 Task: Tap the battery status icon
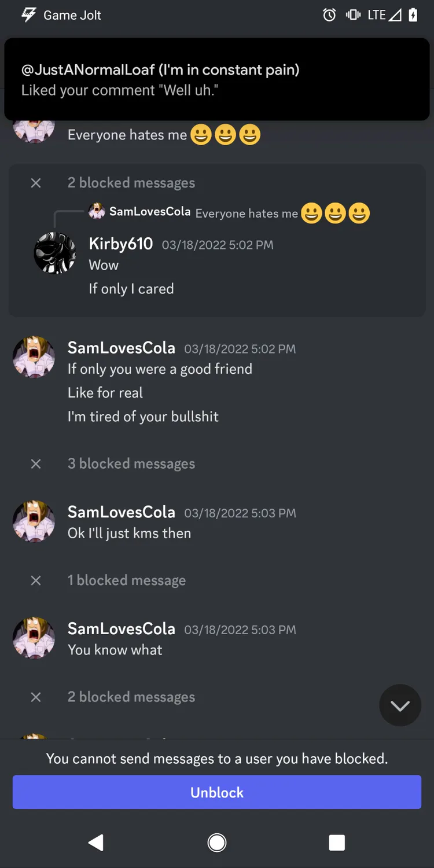(x=413, y=15)
